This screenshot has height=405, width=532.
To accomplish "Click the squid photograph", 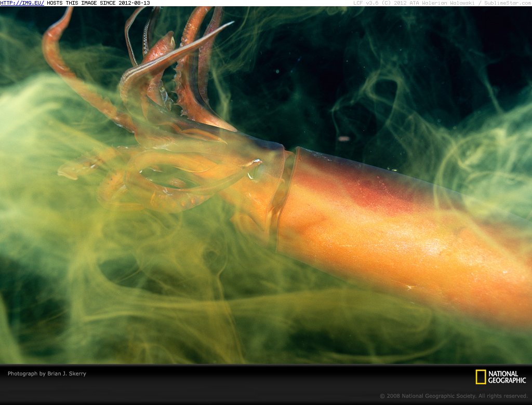I will click(266, 185).
